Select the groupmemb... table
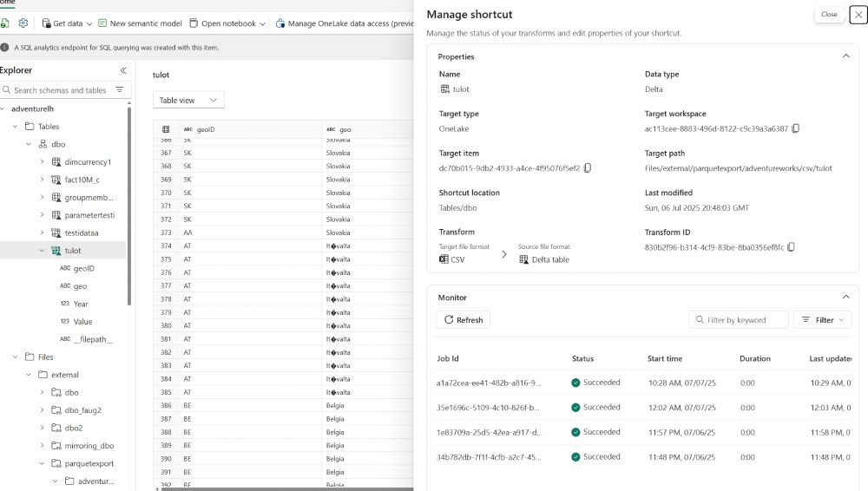The width and height of the screenshot is (868, 491). (x=89, y=198)
